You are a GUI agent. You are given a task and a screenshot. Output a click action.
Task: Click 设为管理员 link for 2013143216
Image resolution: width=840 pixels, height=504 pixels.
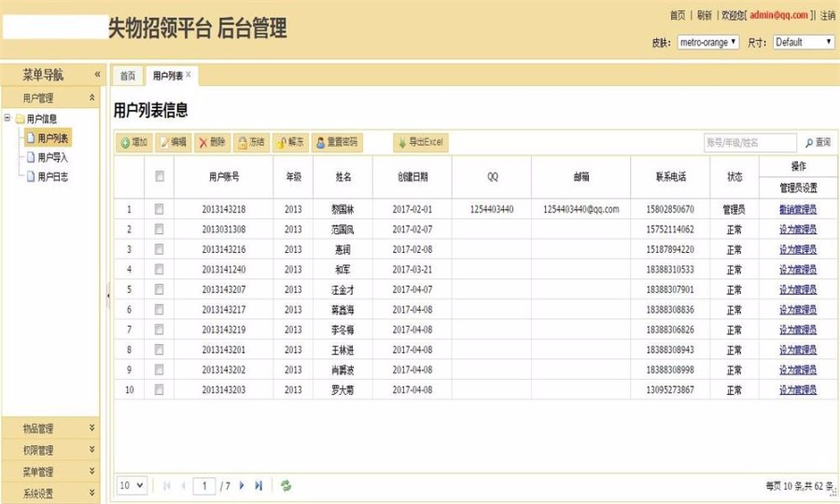click(798, 249)
